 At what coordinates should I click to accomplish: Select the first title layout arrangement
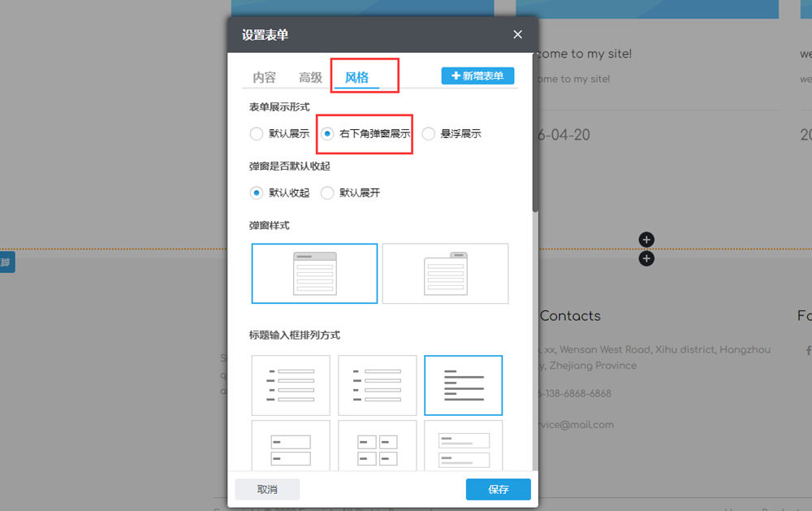291,384
